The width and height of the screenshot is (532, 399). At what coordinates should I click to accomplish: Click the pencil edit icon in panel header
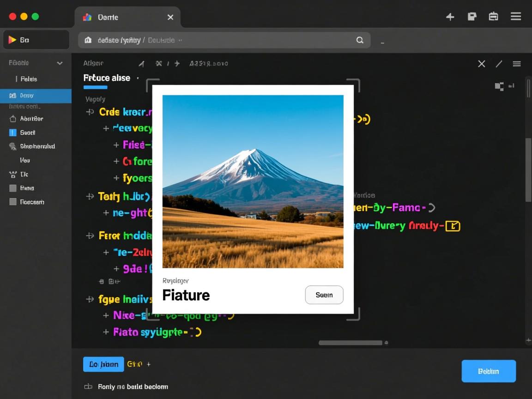pos(499,64)
